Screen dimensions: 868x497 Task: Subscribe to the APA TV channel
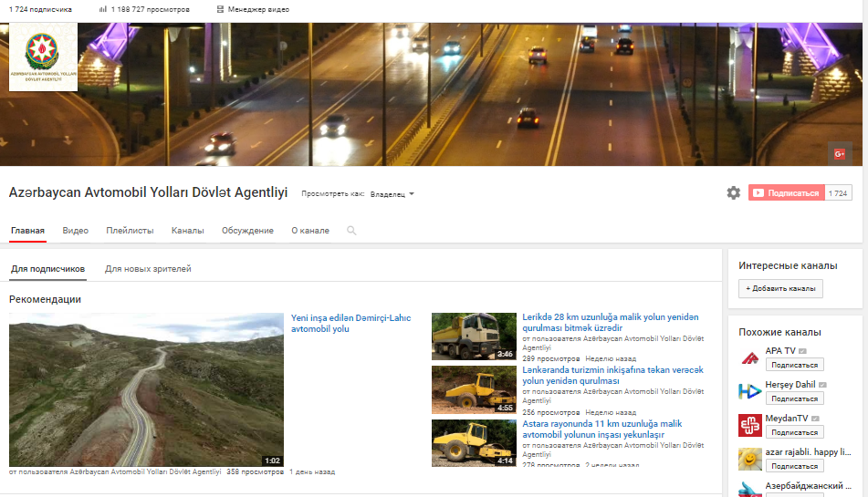pos(794,365)
